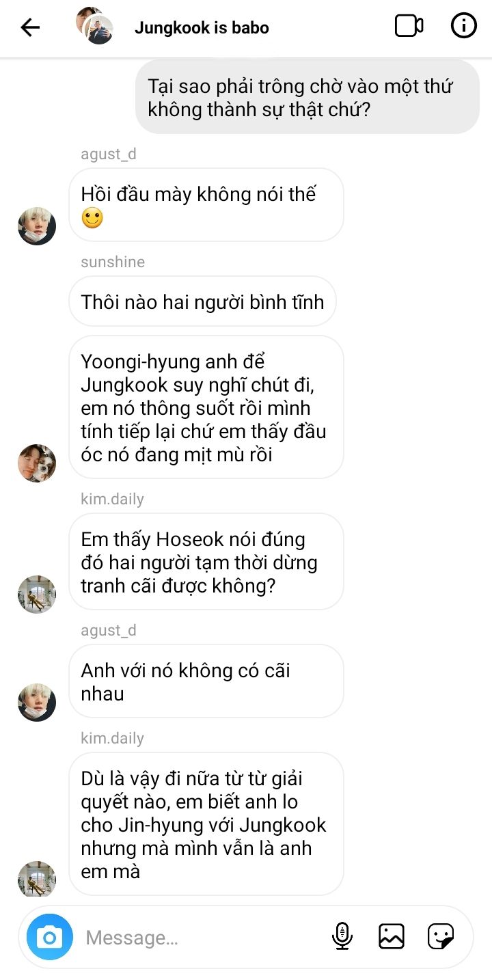Select the outgoing 'Tại sao phải trông chờ' message
Viewport: 492px width, 980px height.
[307, 96]
